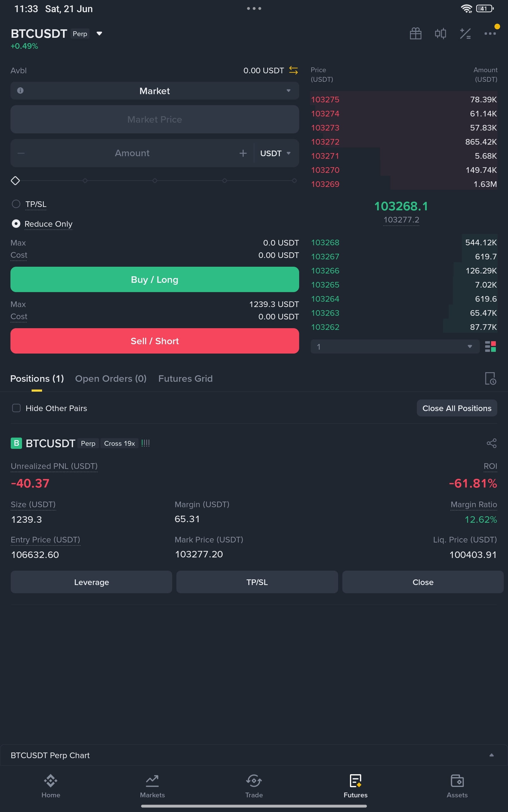This screenshot has height=812, width=508.
Task: Tap the Cost label above Sell / Short
Action: point(19,316)
